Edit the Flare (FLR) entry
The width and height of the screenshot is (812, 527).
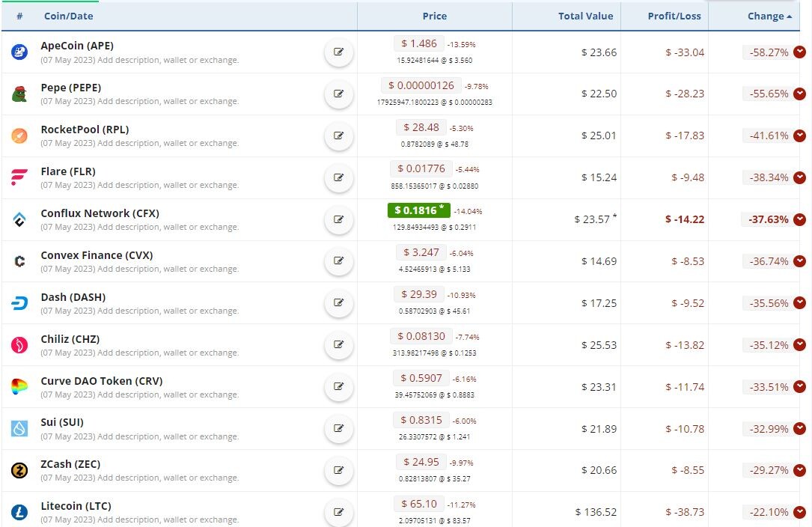[339, 177]
